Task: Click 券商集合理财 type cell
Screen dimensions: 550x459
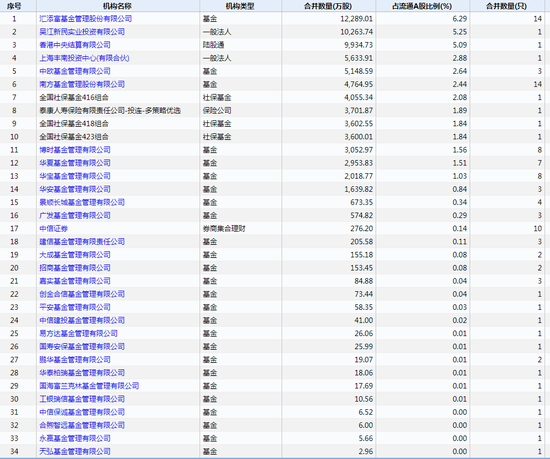Action: [224, 228]
